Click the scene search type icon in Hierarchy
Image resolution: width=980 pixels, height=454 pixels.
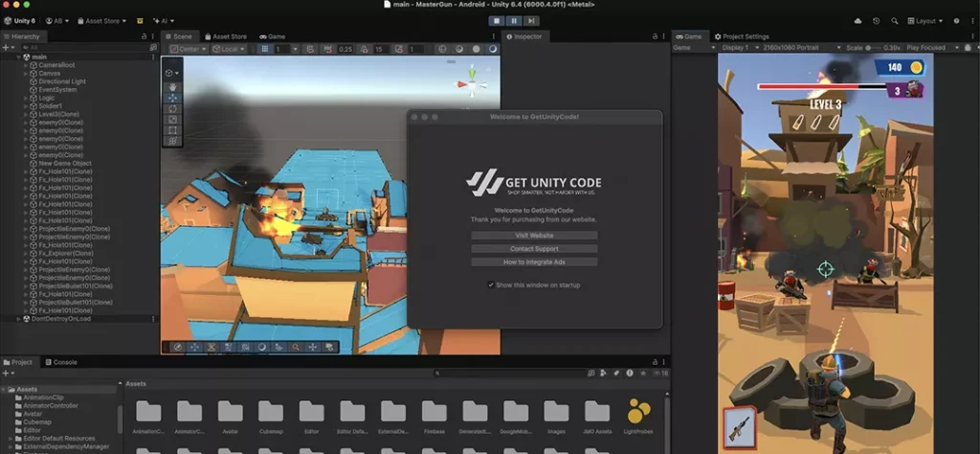point(153,48)
